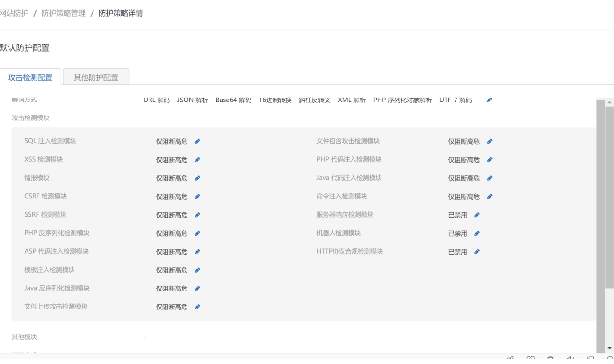This screenshot has width=614, height=364.
Task: Edit ASP 代码注入检测模块 setting
Action: coord(197,252)
